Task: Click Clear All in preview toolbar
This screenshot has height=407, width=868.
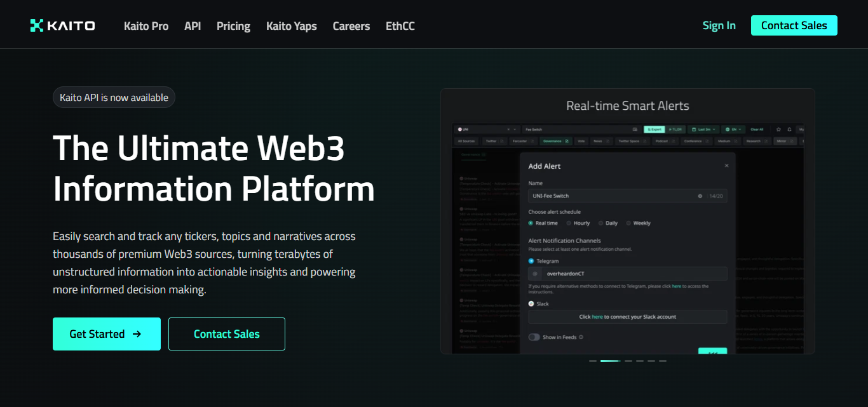Action: click(x=757, y=130)
